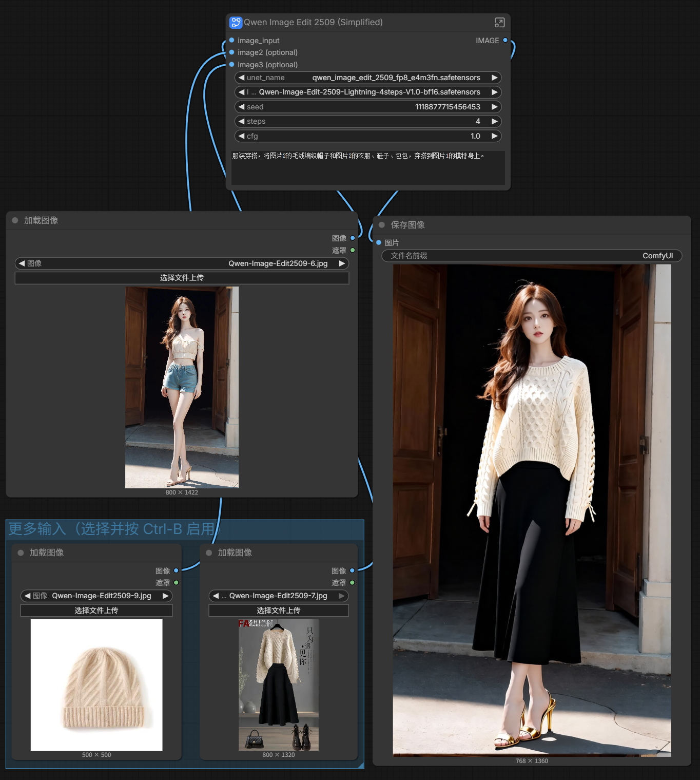The height and width of the screenshot is (780, 700).
Task: Click 选择文件上传 button under Qwen-Image-Edit2509-6.jpg
Action: pyautogui.click(x=182, y=278)
